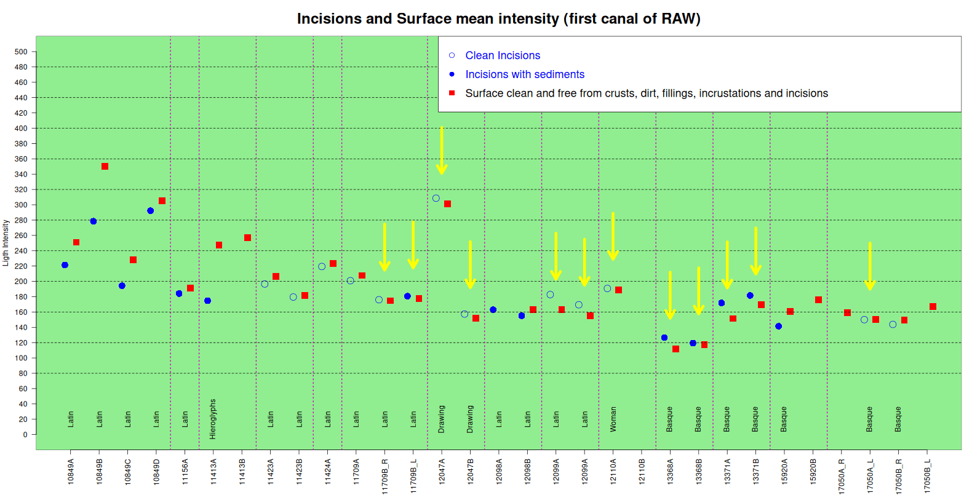980x495 pixels.
Task: Click the red square data point for 10849B
Action: click(105, 167)
